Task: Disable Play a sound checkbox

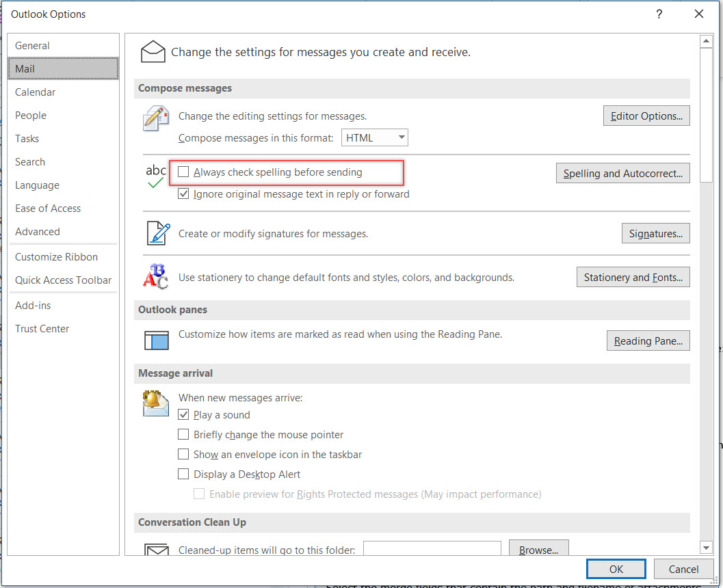Action: [x=183, y=414]
